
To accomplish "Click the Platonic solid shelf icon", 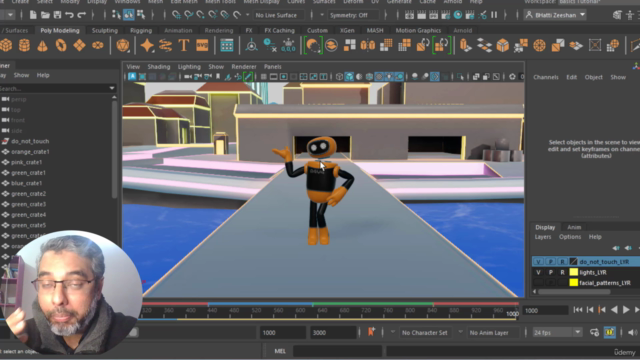I will [122, 45].
